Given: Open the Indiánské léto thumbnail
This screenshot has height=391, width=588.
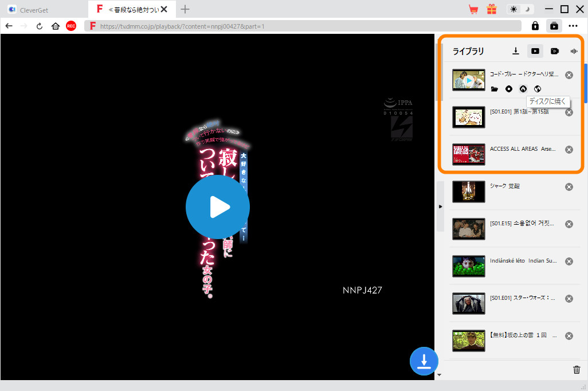Looking at the screenshot, I should pos(468,266).
